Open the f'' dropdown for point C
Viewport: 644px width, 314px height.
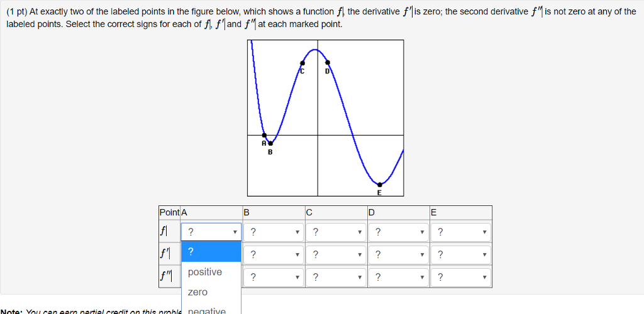coord(336,278)
